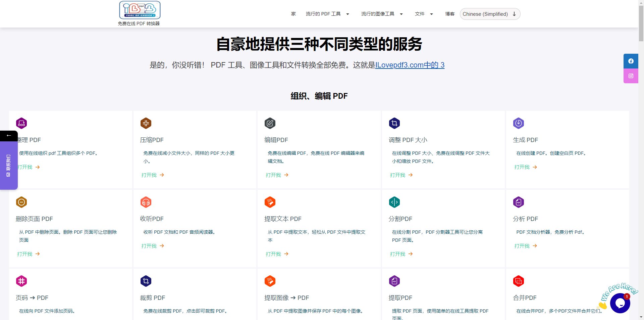This screenshot has width=644, height=320.
Task: Expand the 文件 menu in navigation
Action: [x=424, y=14]
